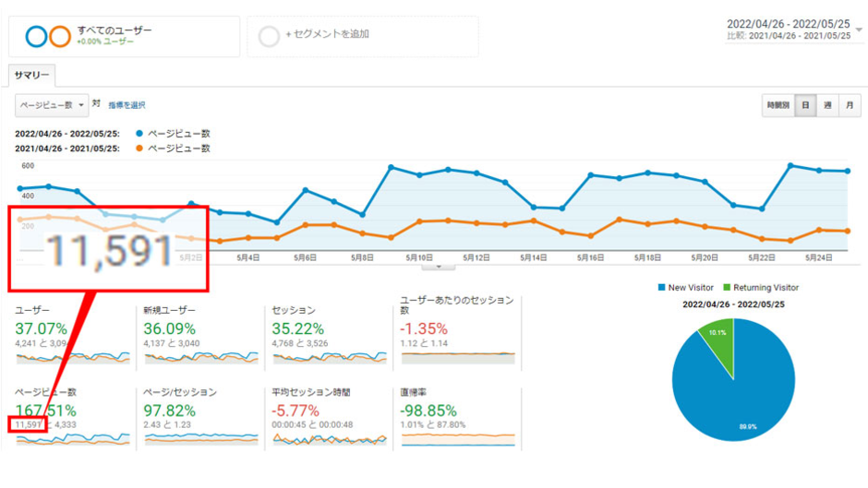The width and height of the screenshot is (868, 488).
Task: Click the 5月16日 axis label
Action: point(590,257)
